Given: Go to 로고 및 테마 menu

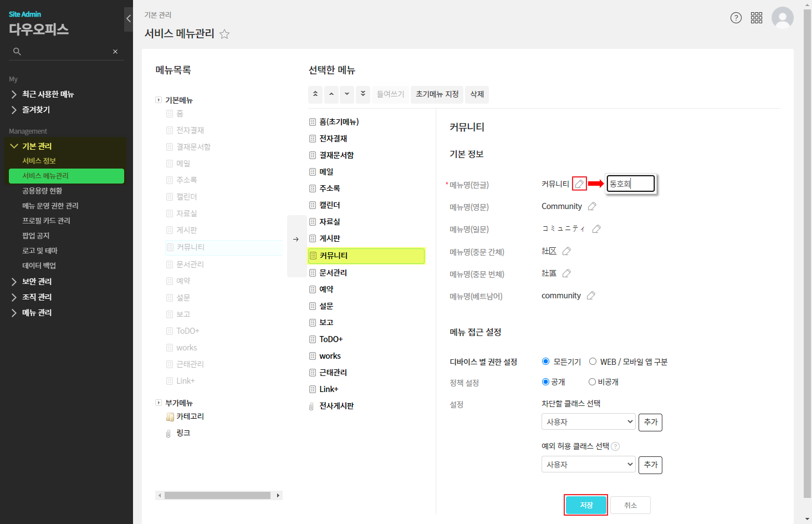Looking at the screenshot, I should (x=40, y=251).
